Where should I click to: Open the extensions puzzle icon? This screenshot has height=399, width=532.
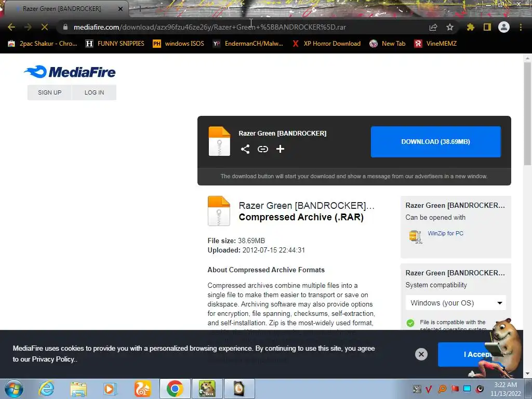471,27
